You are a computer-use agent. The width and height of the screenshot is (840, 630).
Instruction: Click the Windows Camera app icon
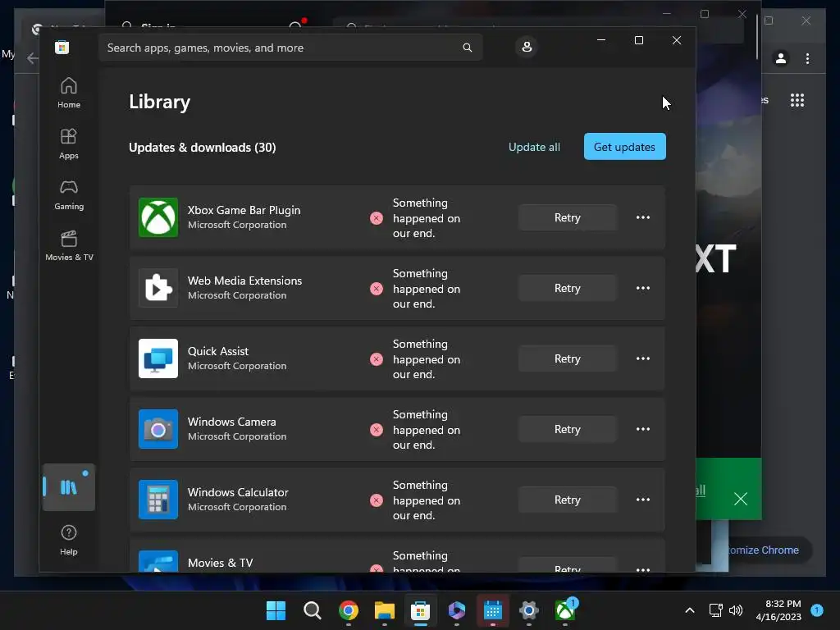pos(158,429)
